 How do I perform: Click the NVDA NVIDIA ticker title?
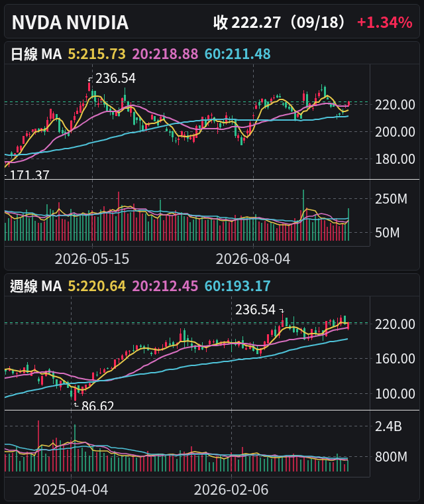(70, 23)
